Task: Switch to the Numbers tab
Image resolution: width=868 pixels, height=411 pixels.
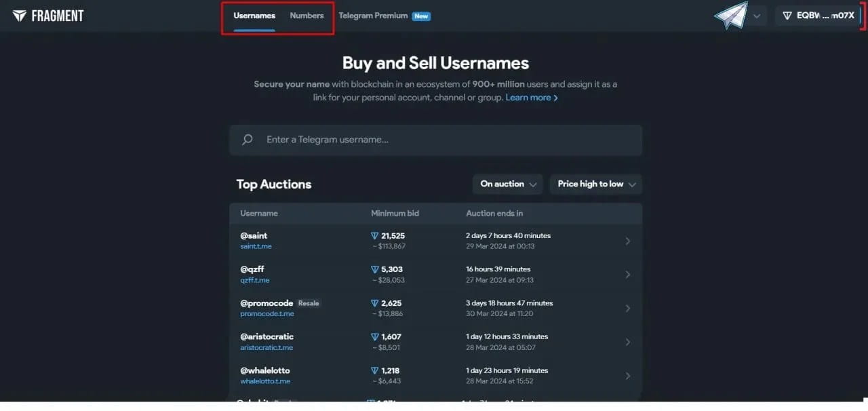Action: click(x=307, y=16)
